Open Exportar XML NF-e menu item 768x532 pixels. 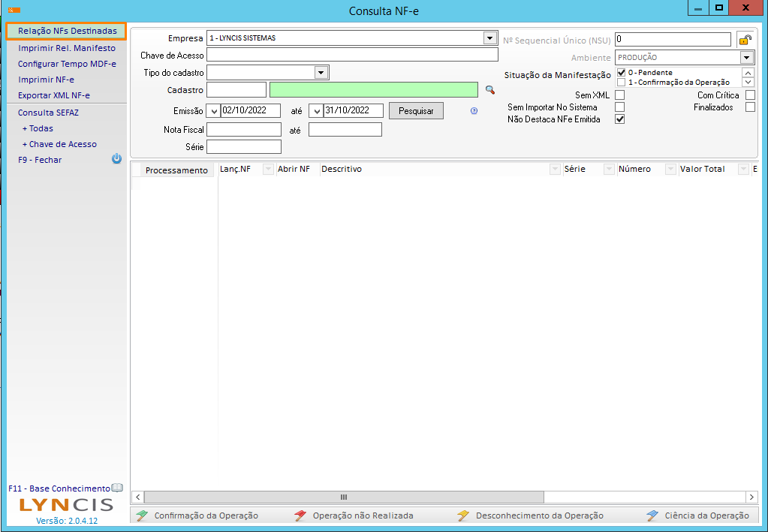pos(54,95)
